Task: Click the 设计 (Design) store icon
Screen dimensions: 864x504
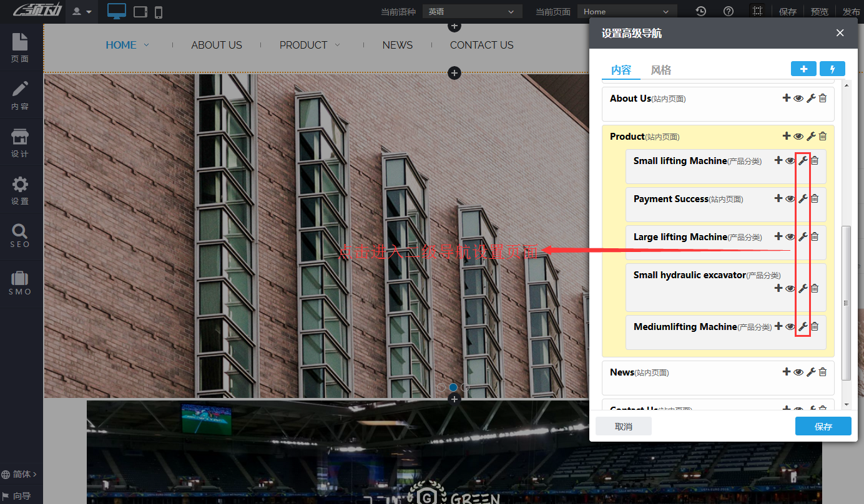Action: (x=20, y=143)
